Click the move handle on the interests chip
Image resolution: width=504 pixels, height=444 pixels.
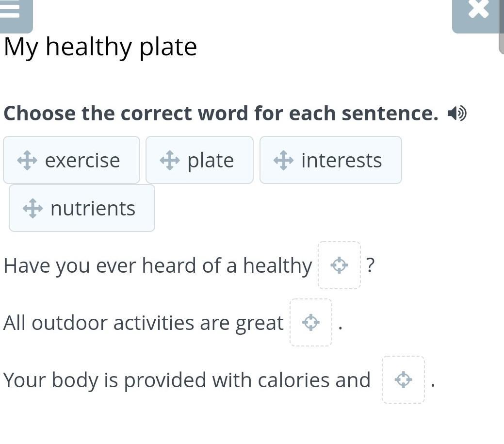(x=283, y=160)
